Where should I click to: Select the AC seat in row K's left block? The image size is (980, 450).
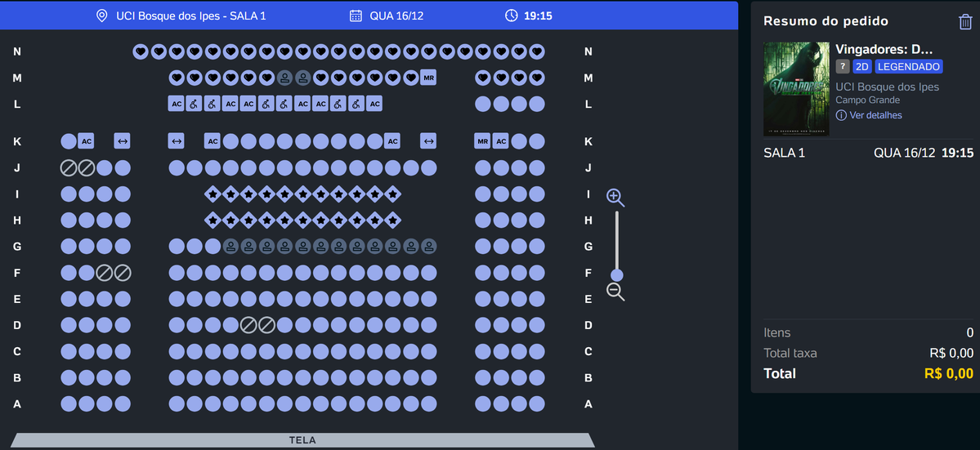(x=87, y=141)
